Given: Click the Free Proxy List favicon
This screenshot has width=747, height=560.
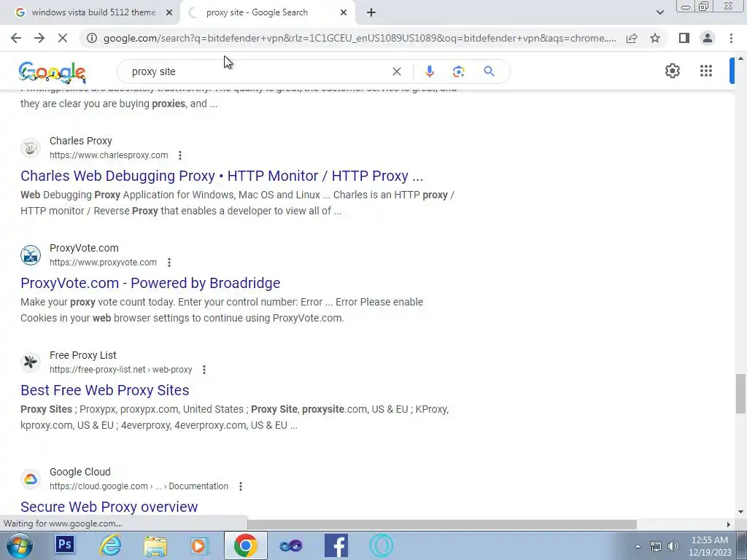Looking at the screenshot, I should (31, 362).
